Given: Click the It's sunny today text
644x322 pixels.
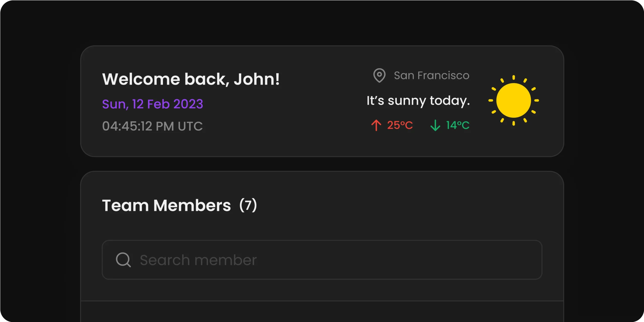Looking at the screenshot, I should (418, 101).
